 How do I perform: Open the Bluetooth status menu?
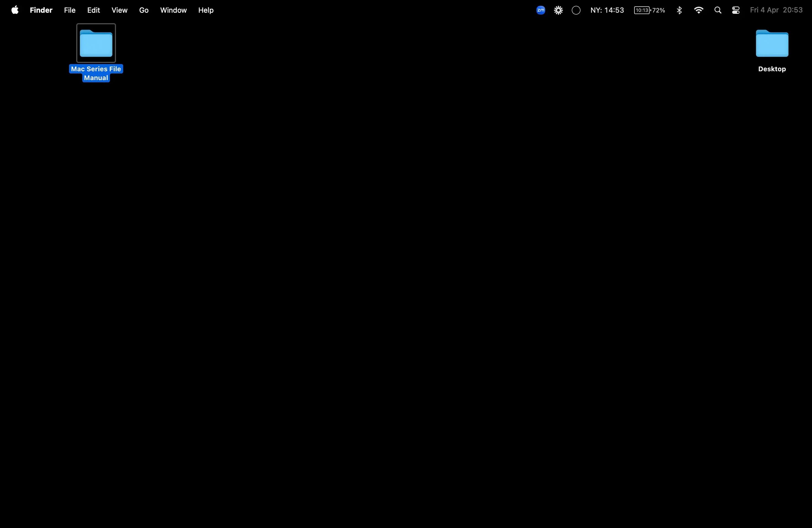click(679, 10)
